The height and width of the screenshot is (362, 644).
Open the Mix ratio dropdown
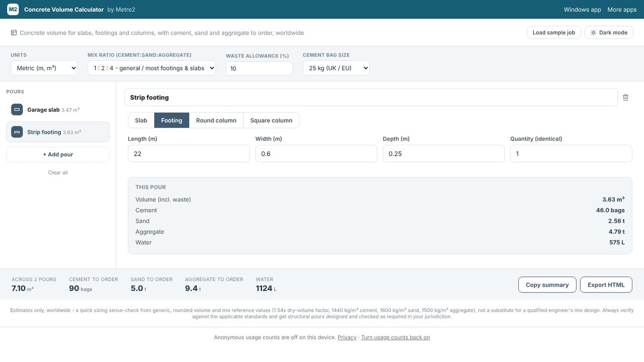(151, 68)
